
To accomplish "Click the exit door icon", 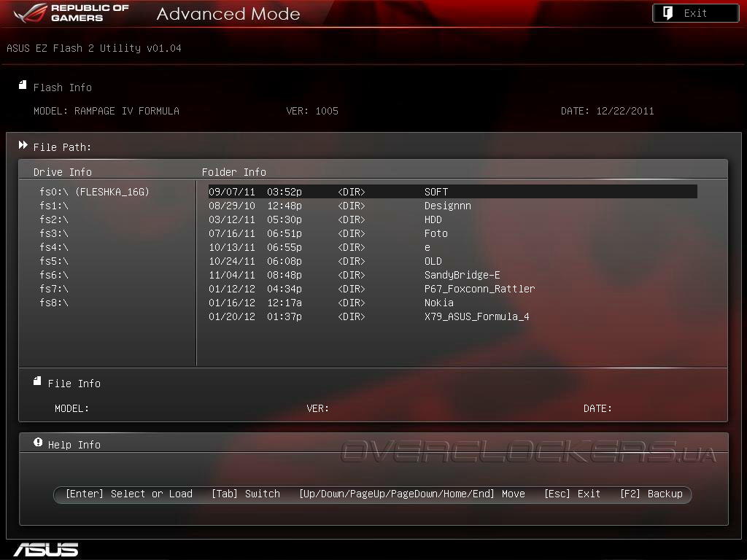I will [668, 13].
